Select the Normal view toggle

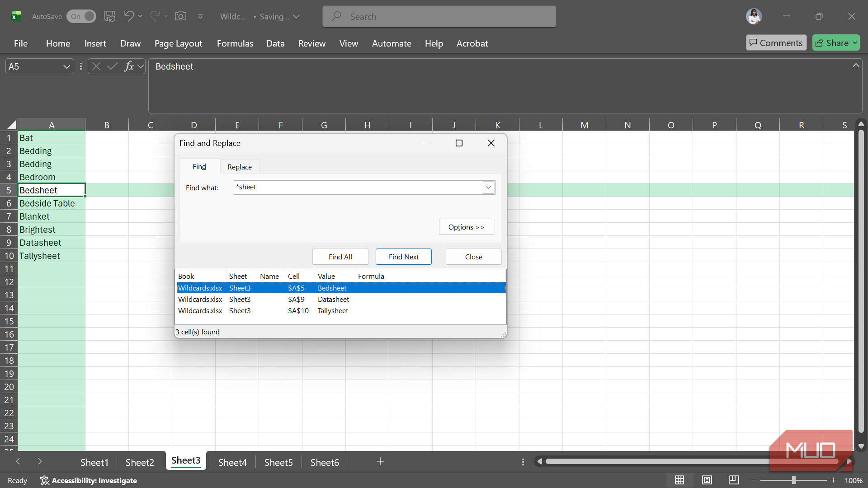click(x=679, y=480)
